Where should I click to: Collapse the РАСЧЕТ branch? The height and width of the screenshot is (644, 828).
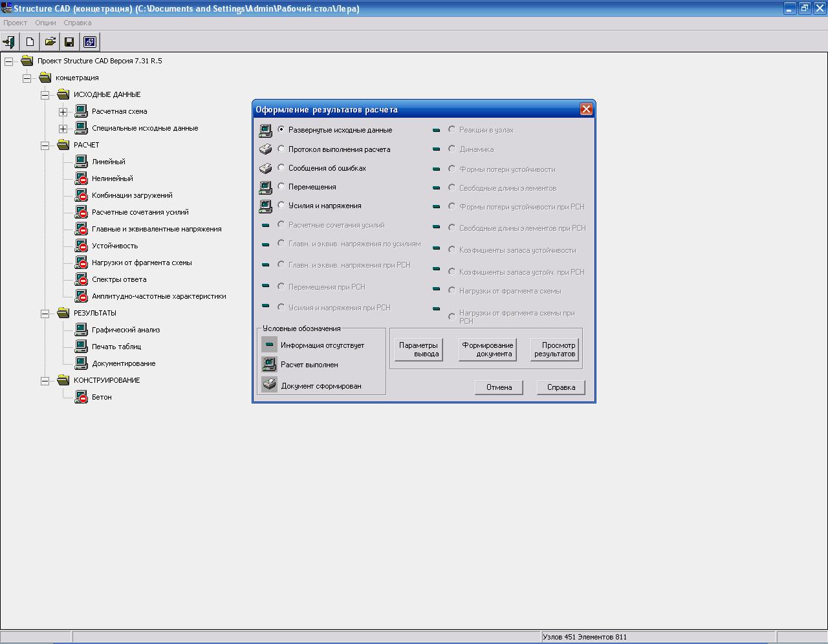pos(45,145)
